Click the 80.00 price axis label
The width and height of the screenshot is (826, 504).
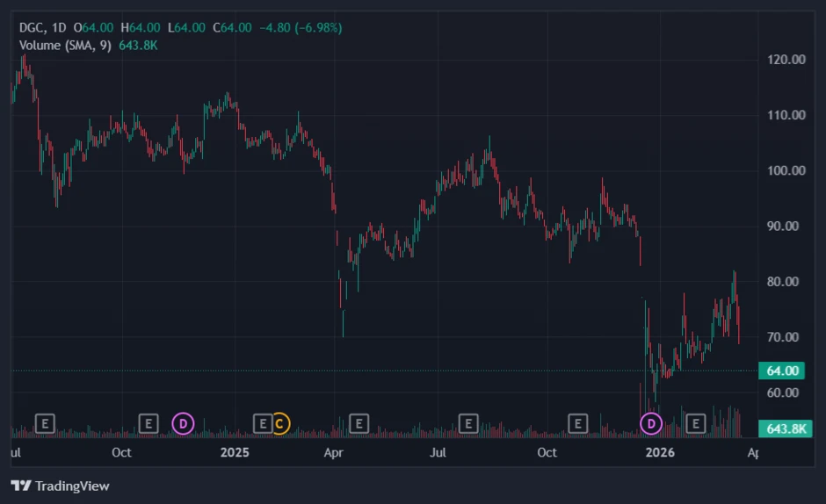coord(783,281)
